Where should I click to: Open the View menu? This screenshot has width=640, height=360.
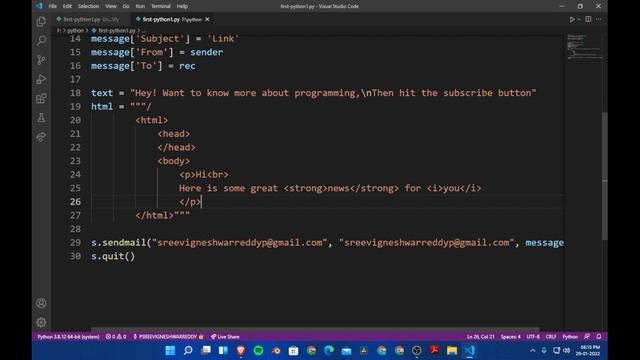click(x=111, y=6)
